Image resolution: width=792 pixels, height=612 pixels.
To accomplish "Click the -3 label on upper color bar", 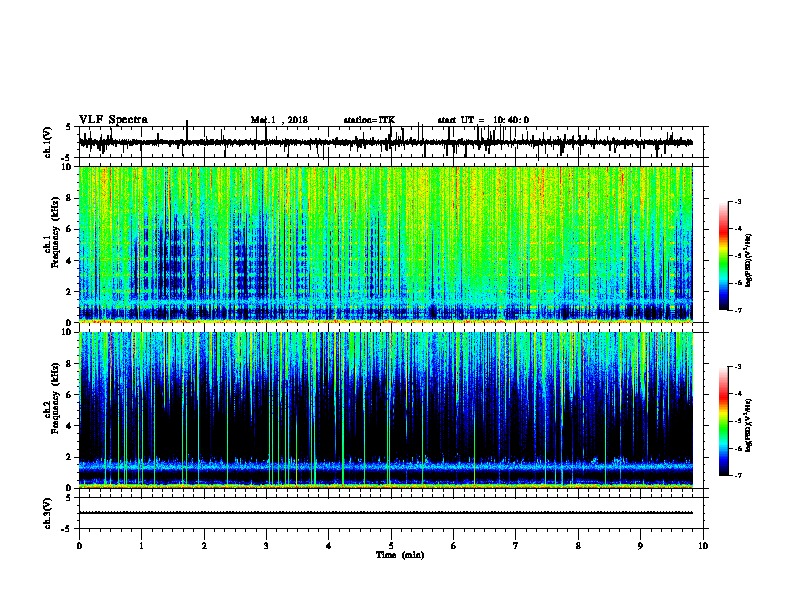I will click(x=738, y=201).
